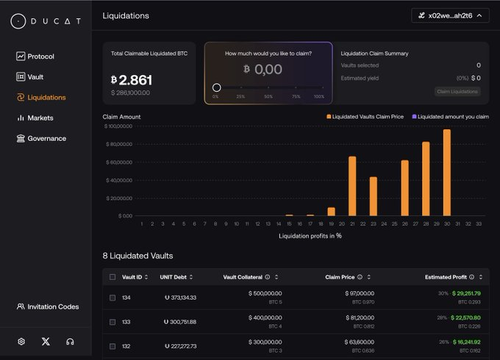This screenshot has width=500, height=360.
Task: Check the checkbox for vault 133
Action: [x=113, y=322]
